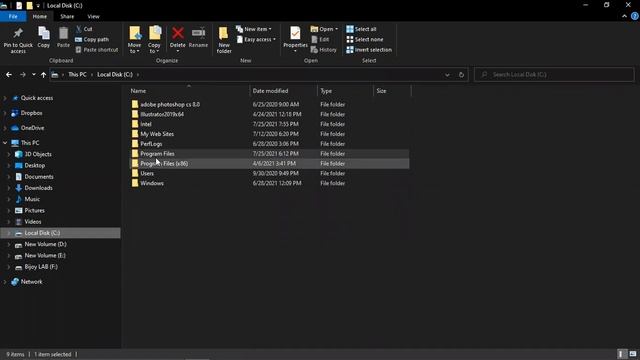Click Select none in ribbon
The width and height of the screenshot is (640, 360).
tap(365, 40)
